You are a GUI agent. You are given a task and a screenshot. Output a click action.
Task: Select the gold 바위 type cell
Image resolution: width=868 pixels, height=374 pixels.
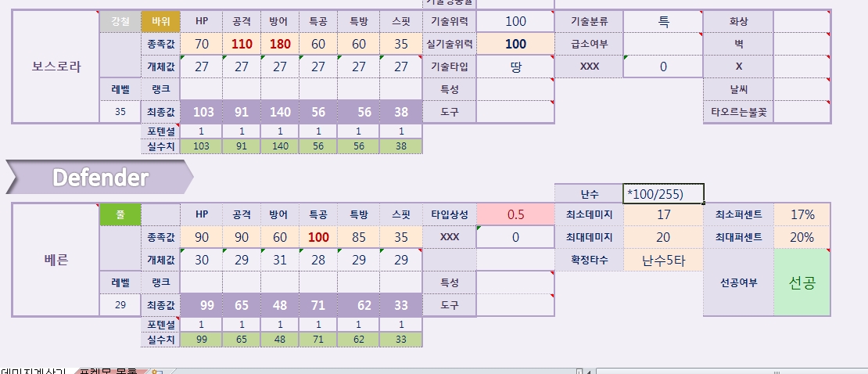point(160,22)
